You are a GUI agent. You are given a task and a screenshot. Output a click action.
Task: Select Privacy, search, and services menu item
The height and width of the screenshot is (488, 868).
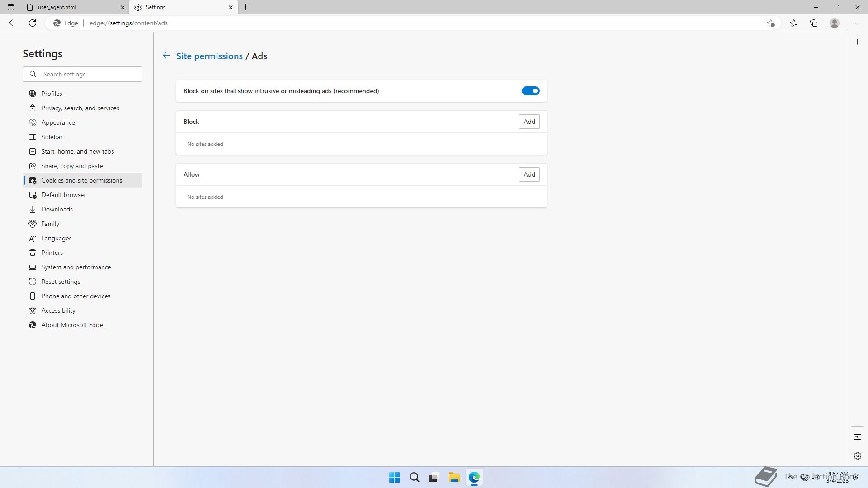click(80, 108)
